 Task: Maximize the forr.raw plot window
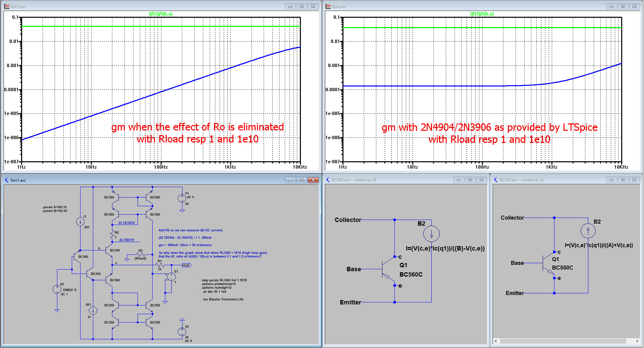[x=623, y=6]
